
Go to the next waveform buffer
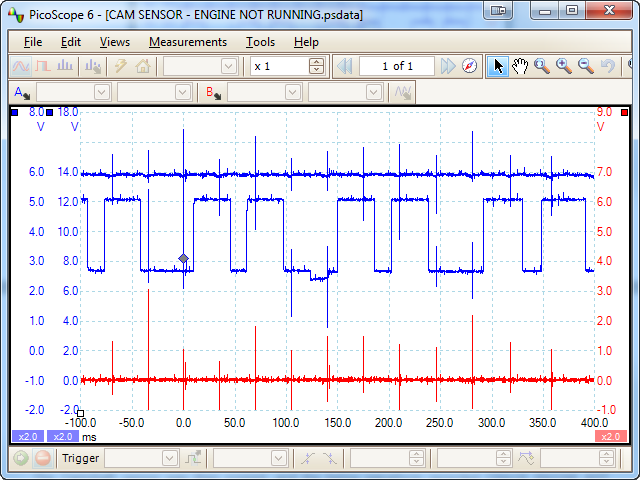(x=449, y=66)
